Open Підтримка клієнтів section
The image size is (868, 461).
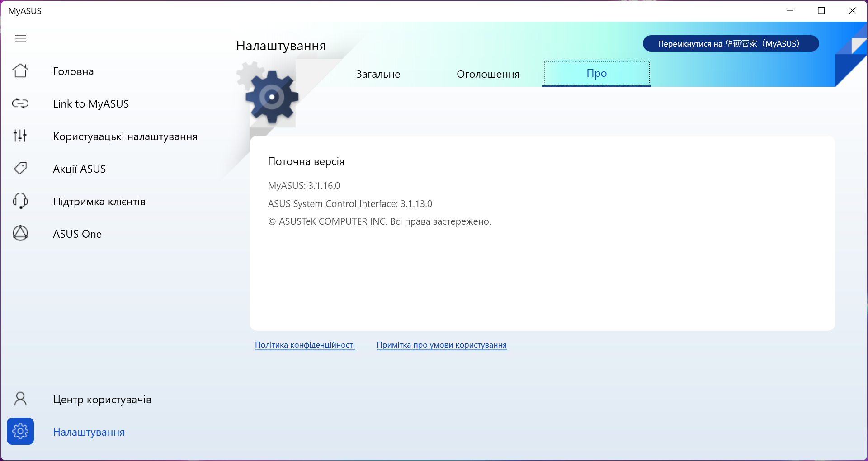pyautogui.click(x=99, y=202)
